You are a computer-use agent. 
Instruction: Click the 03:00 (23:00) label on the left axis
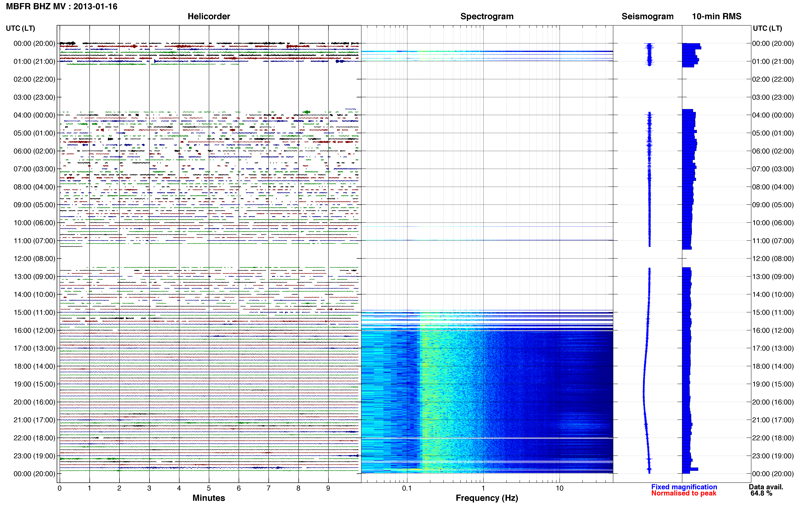[x=34, y=97]
